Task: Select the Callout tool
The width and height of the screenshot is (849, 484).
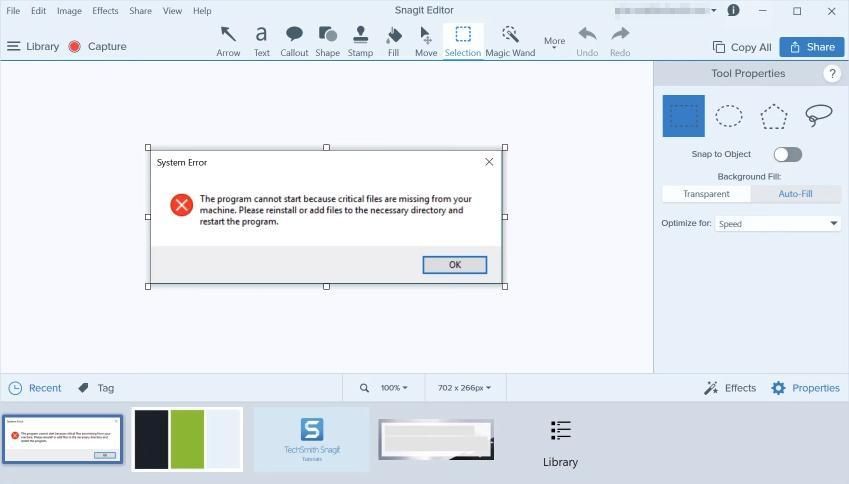Action: [294, 40]
